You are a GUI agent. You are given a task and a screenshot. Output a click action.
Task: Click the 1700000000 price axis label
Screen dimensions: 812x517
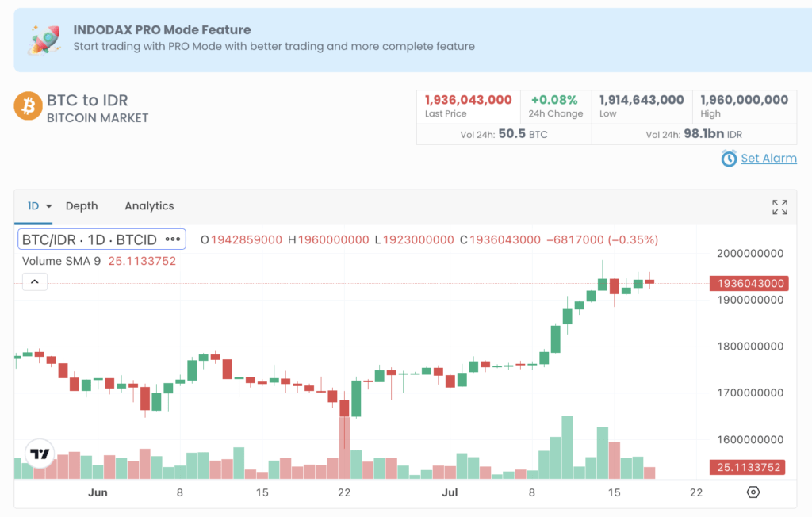click(x=750, y=393)
